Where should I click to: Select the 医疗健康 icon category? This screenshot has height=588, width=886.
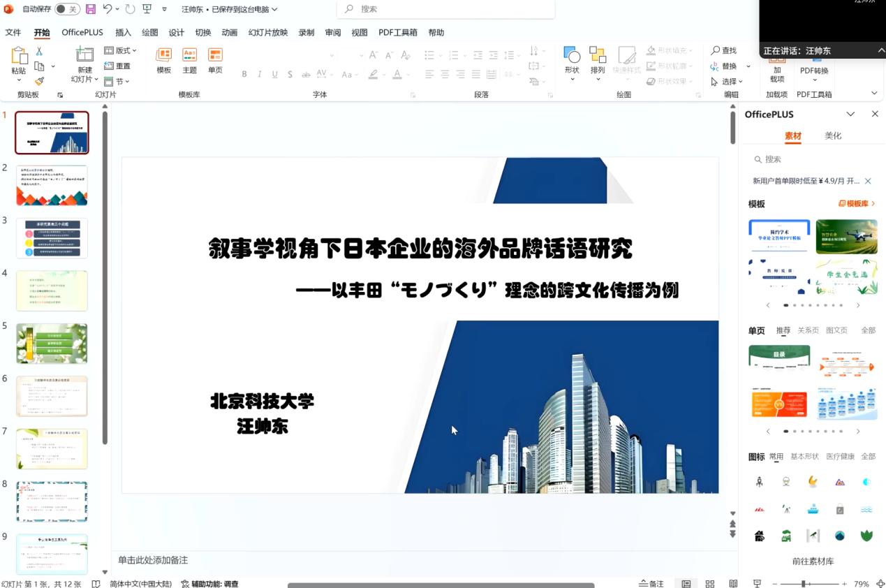pos(840,457)
